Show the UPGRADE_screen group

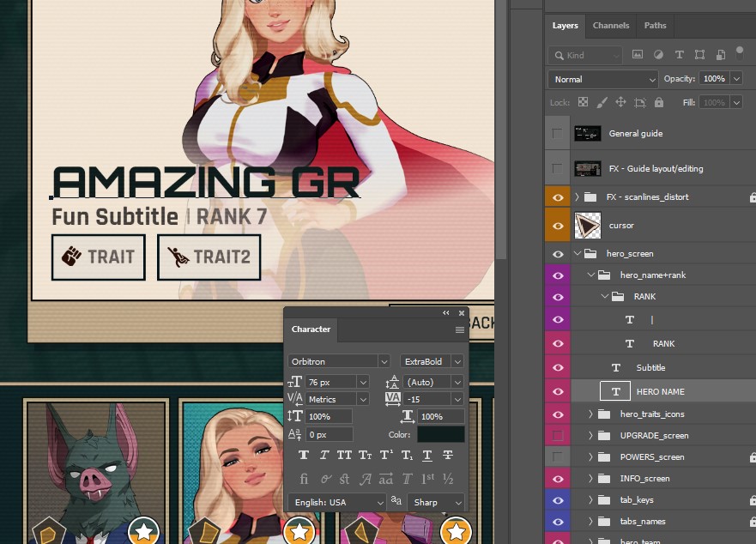coord(558,436)
